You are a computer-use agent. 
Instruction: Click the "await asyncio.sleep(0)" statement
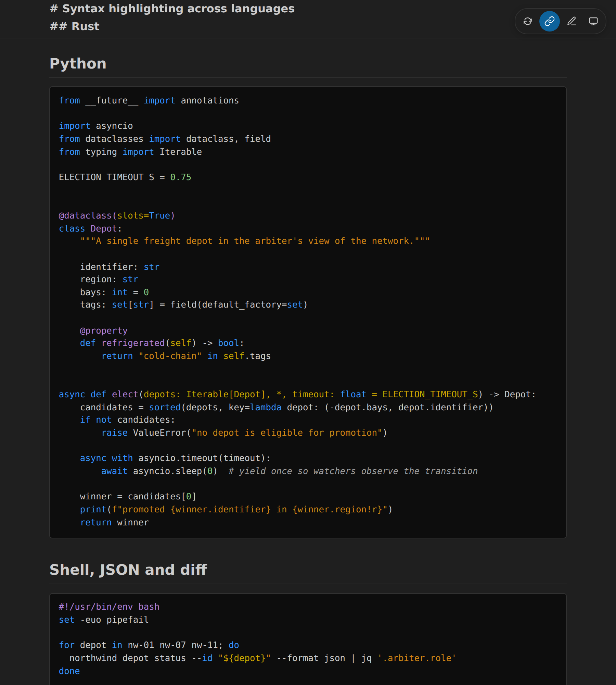(159, 471)
